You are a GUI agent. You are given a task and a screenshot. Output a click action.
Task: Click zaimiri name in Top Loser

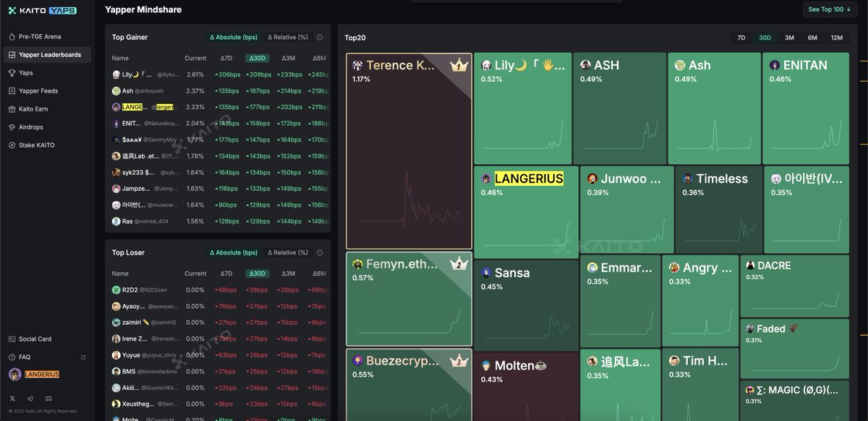[x=134, y=323]
